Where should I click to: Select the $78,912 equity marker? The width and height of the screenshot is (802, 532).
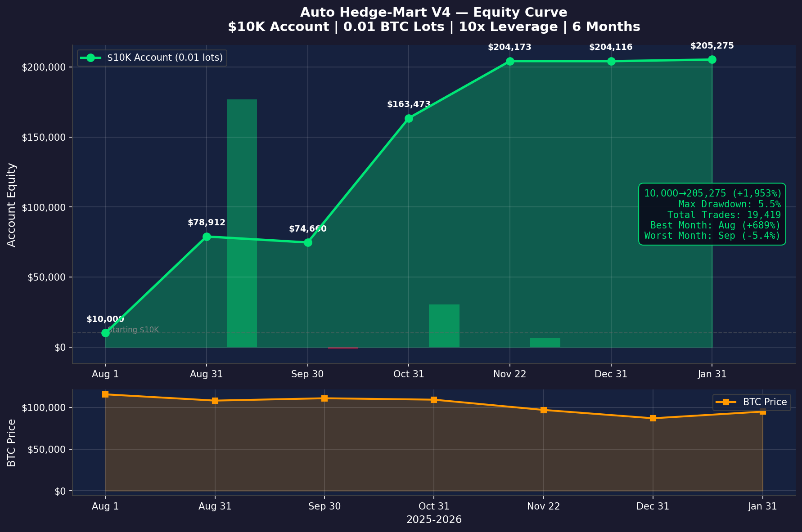pyautogui.click(x=207, y=237)
